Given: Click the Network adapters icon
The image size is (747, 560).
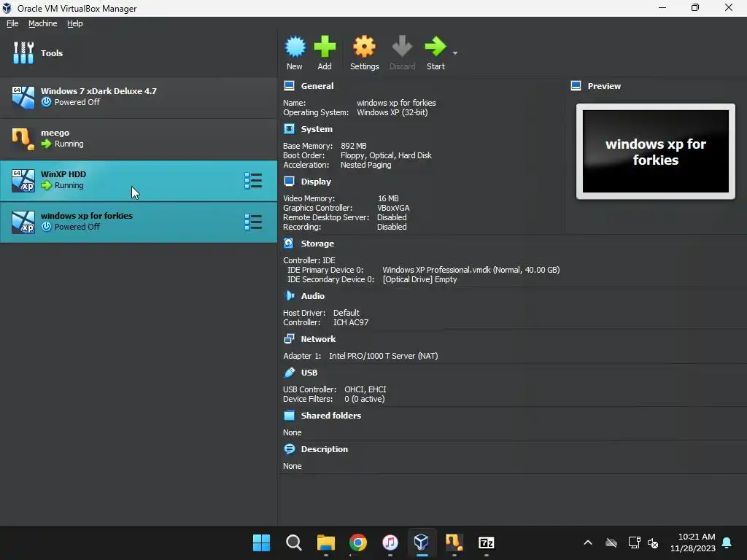Looking at the screenshot, I should [289, 338].
